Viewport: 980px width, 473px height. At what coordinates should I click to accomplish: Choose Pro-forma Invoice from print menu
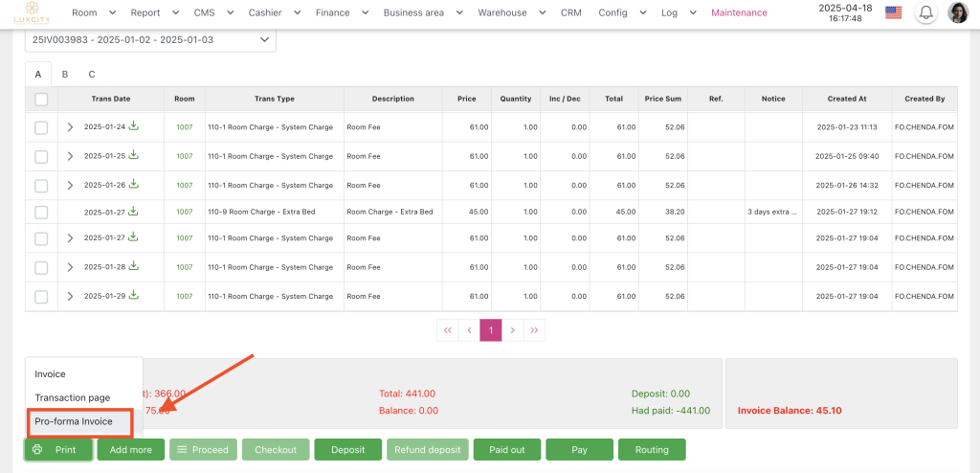(74, 421)
